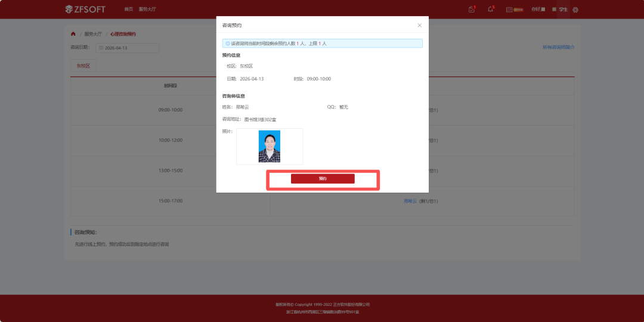Click the 你好 user greeting in header
This screenshot has width=644, height=322.
coord(538,10)
